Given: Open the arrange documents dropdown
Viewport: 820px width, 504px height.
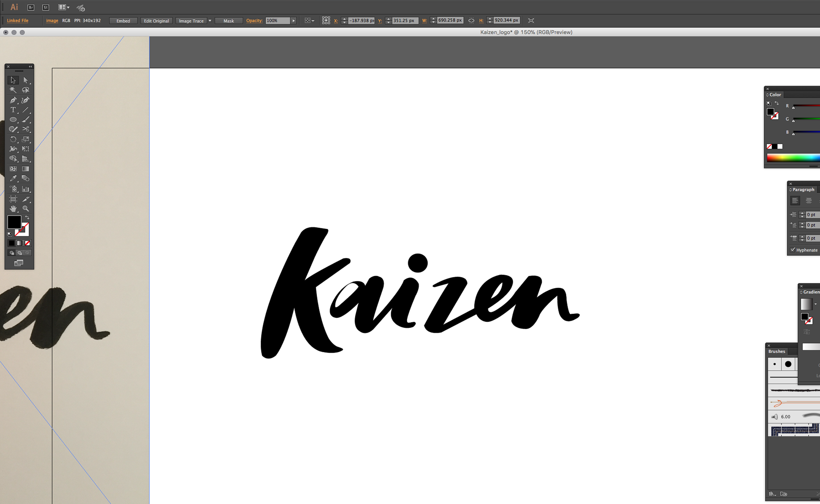Looking at the screenshot, I should click(64, 7).
